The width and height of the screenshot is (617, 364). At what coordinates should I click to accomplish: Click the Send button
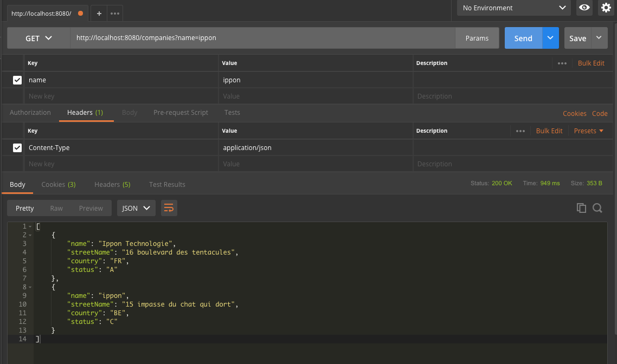pyautogui.click(x=523, y=38)
